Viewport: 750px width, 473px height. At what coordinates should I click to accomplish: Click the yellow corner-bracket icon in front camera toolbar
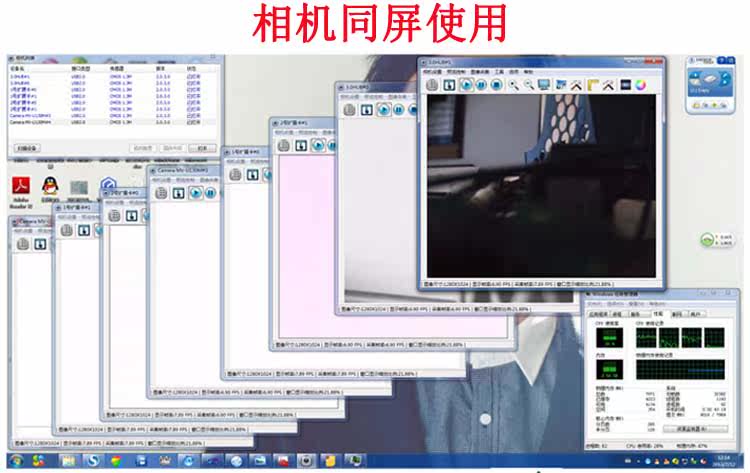[x=593, y=85]
